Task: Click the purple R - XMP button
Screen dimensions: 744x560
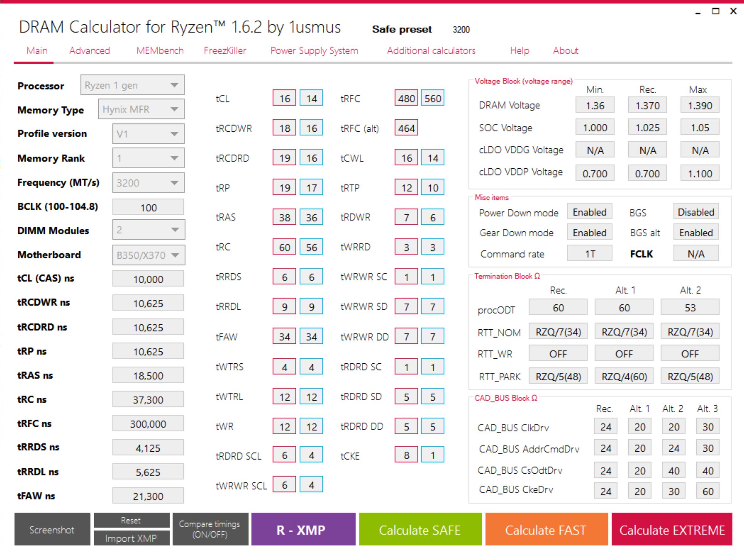Action: point(303,529)
